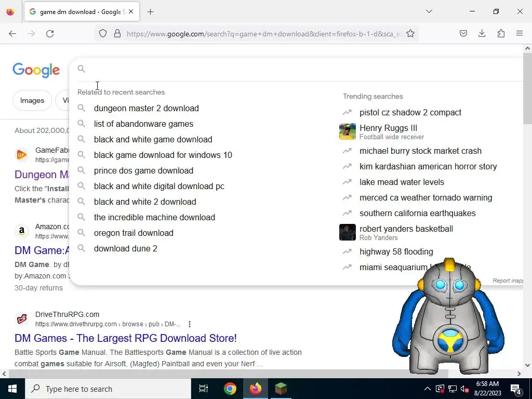The image size is (532, 399).
Task: Open the Windows Start menu
Action: pos(12,389)
